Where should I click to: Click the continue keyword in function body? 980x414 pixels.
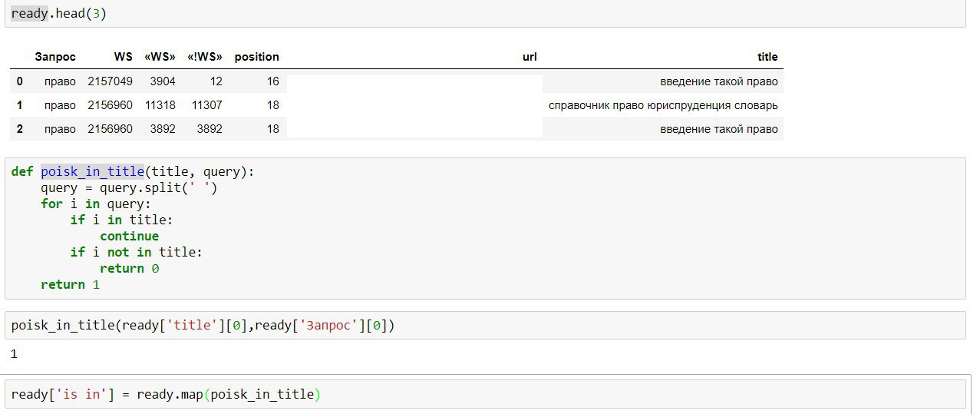click(x=129, y=237)
